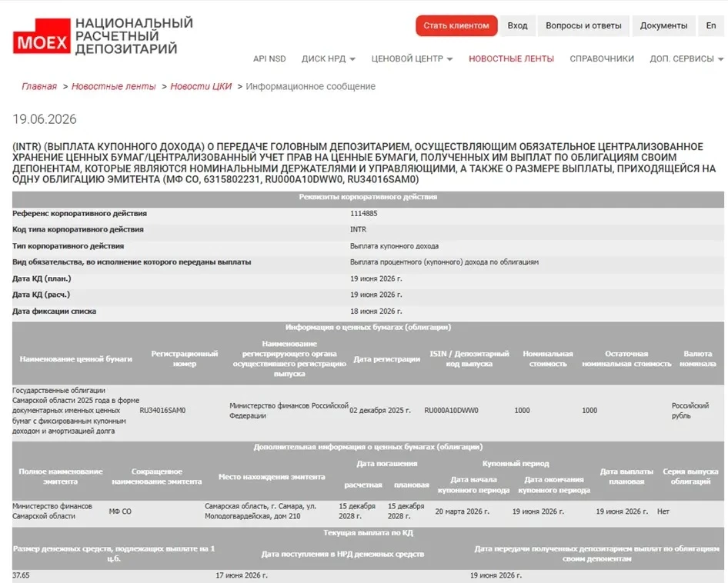Click Дата КД (расч.) label

point(42,295)
